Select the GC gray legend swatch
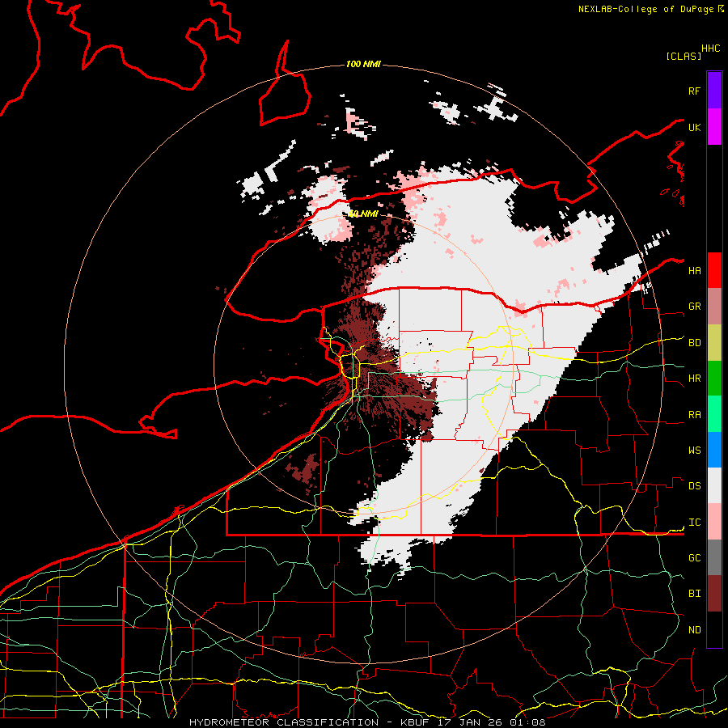The width and height of the screenshot is (728, 728). click(x=714, y=557)
